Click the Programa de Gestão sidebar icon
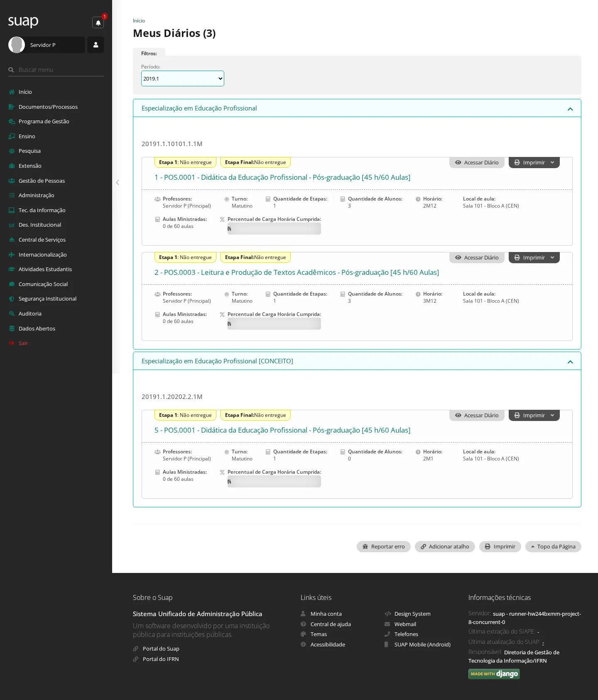 coord(12,121)
